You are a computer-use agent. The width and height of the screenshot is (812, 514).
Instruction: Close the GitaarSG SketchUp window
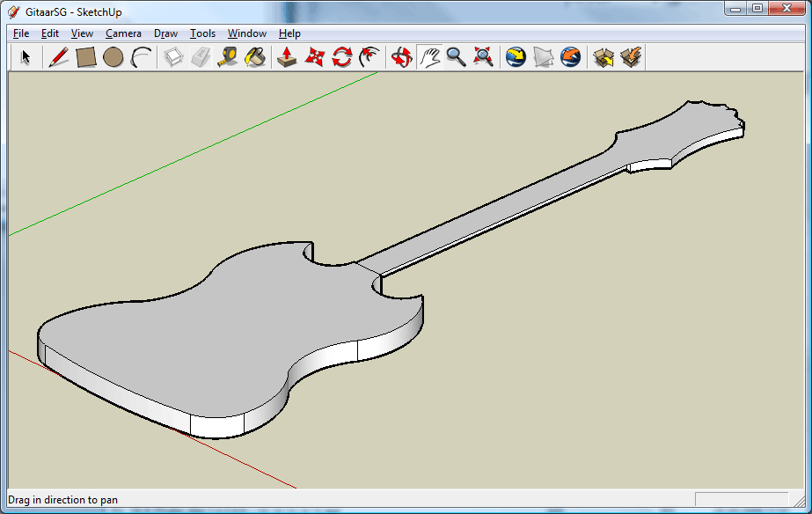pos(786,8)
